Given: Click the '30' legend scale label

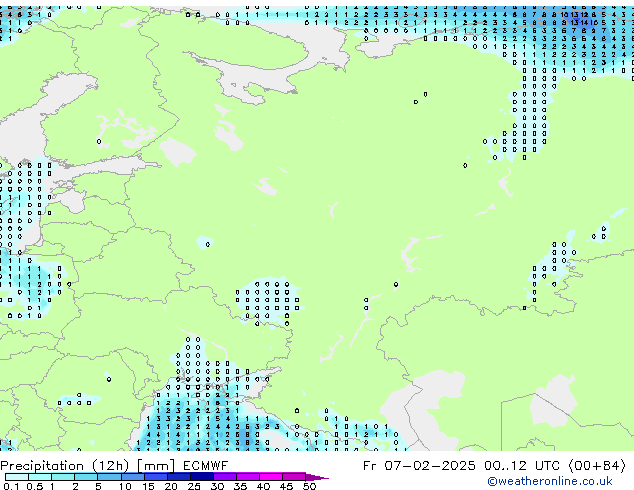Looking at the screenshot, I should click(217, 486).
